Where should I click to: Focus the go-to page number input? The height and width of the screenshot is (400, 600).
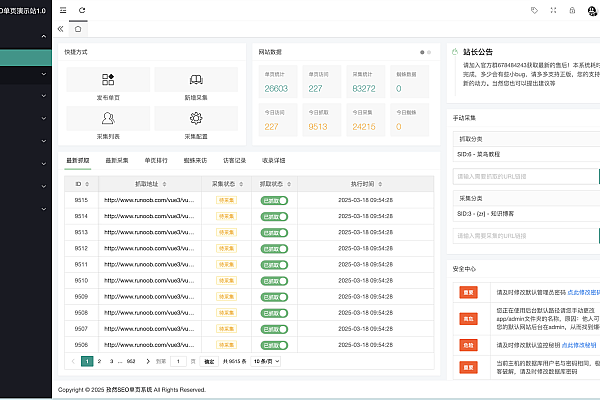[178, 361]
